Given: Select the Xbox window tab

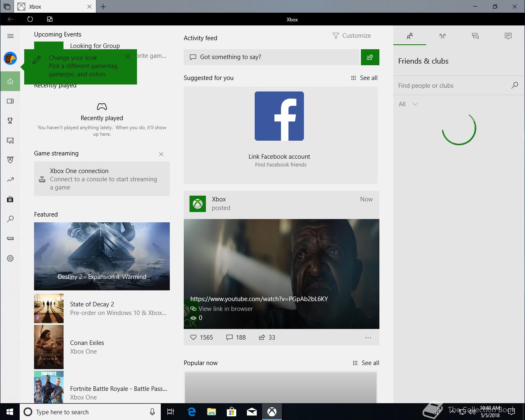Looking at the screenshot, I should [x=55, y=7].
